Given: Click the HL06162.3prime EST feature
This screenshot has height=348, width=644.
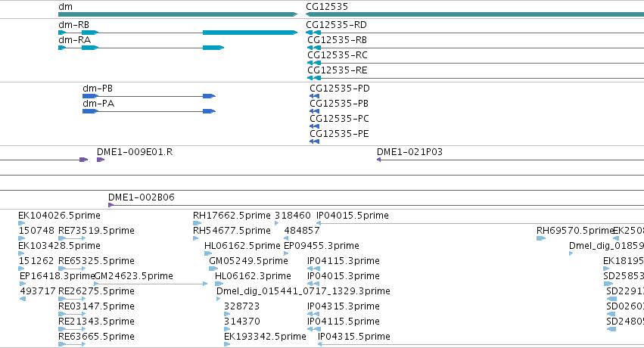Looking at the screenshot, I should pos(219,284).
